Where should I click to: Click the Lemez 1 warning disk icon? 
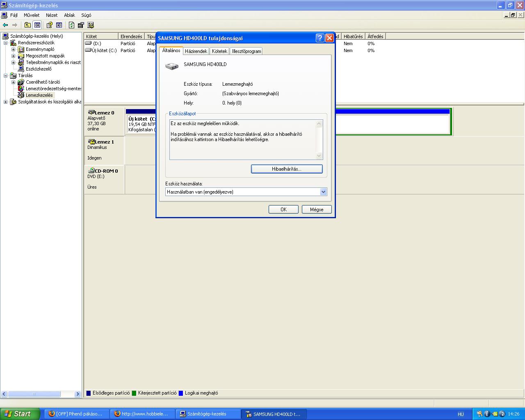(91, 142)
